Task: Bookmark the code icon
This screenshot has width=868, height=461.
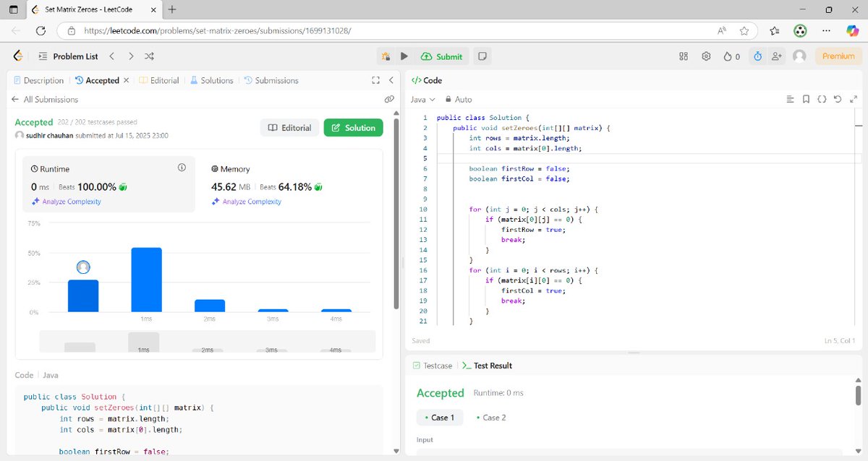Action: coord(806,100)
